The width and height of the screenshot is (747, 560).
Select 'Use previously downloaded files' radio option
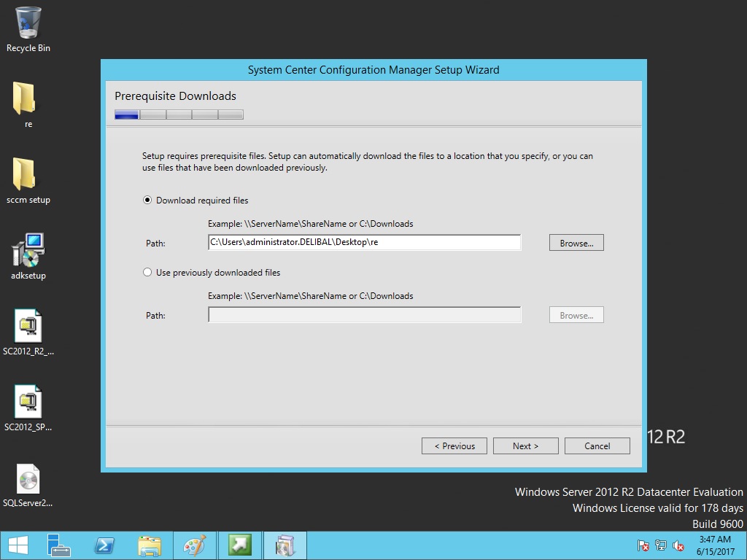(x=148, y=273)
